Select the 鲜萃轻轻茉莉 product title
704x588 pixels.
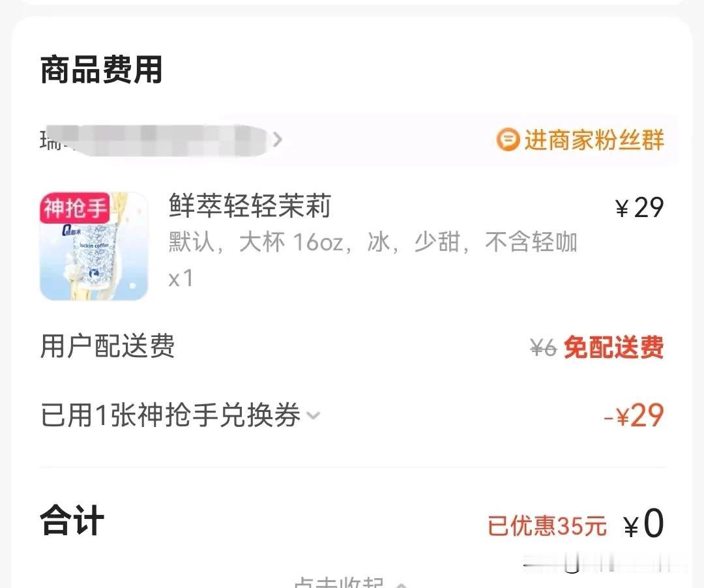pos(250,206)
